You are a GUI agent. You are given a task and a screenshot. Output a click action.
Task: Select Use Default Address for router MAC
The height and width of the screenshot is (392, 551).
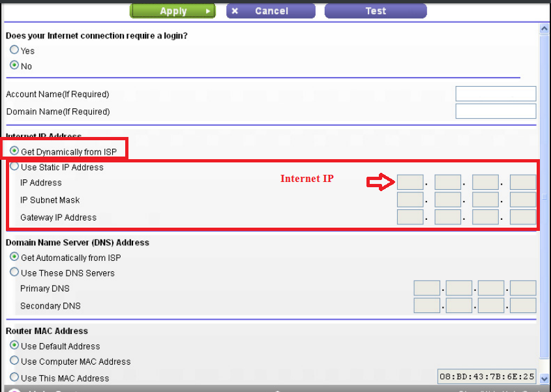[14, 346]
